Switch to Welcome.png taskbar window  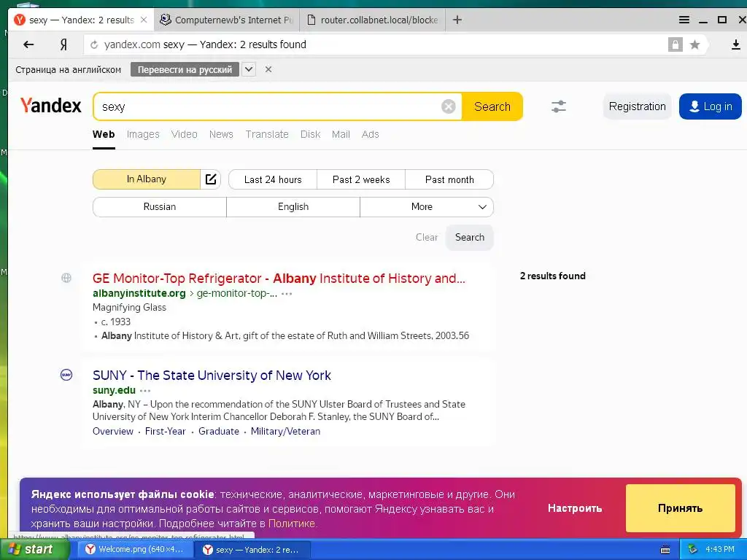tap(135, 550)
